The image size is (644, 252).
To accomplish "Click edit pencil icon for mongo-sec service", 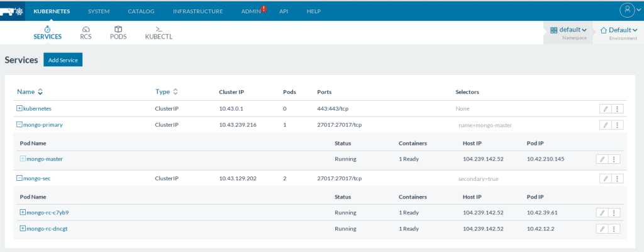I will [x=605, y=179].
